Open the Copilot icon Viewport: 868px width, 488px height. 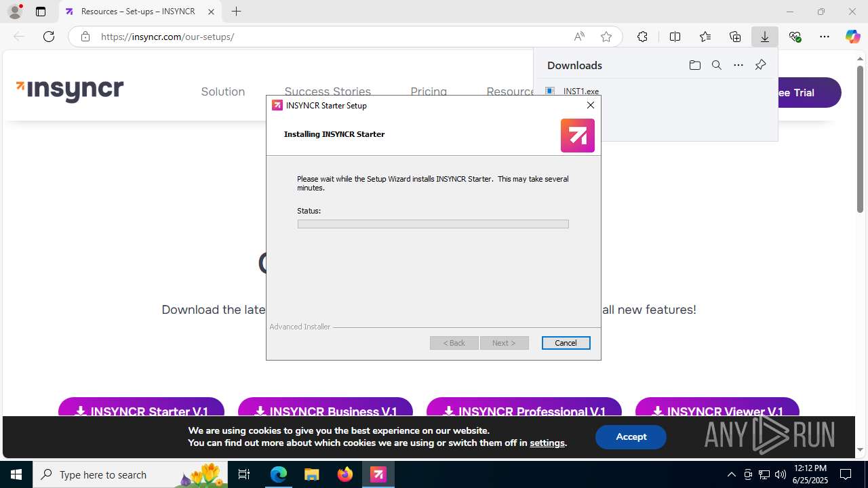point(852,37)
